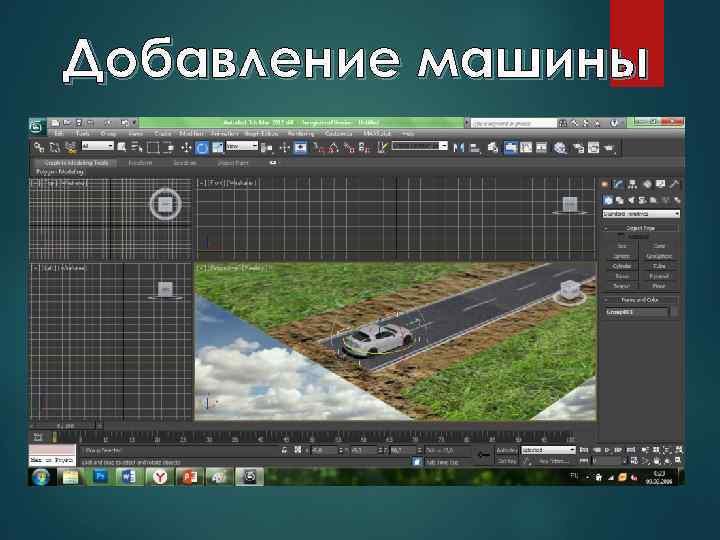Open the Edit menu
This screenshot has height=540, width=720.
59,134
